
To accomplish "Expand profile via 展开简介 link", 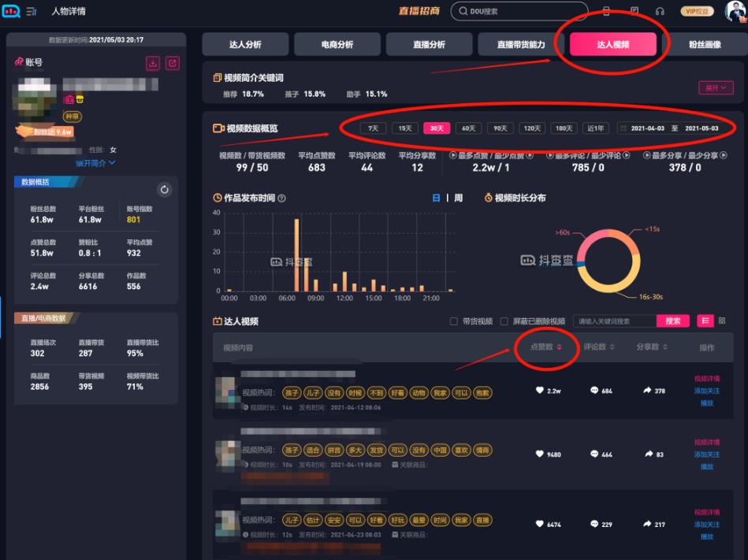I will tap(95, 163).
